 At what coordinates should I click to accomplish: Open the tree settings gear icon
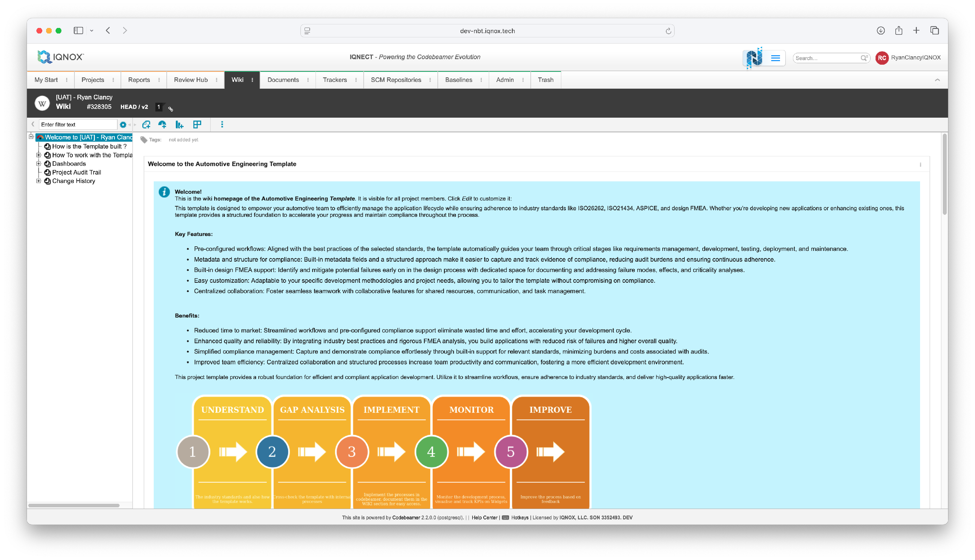coord(123,124)
